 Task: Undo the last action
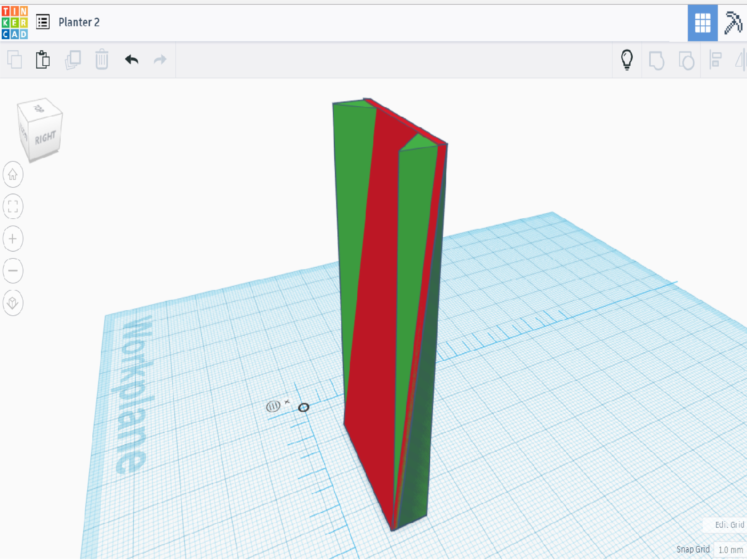[x=132, y=60]
